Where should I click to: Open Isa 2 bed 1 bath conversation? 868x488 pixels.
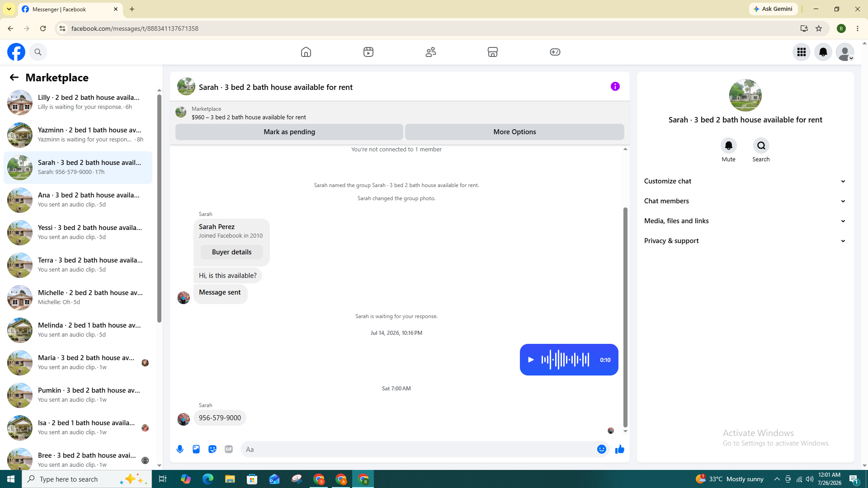point(78,428)
